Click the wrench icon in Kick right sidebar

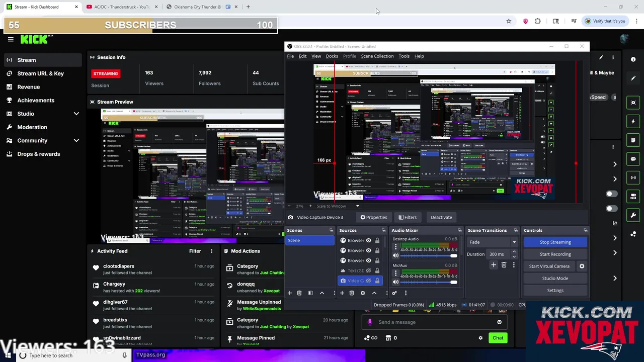(x=633, y=215)
